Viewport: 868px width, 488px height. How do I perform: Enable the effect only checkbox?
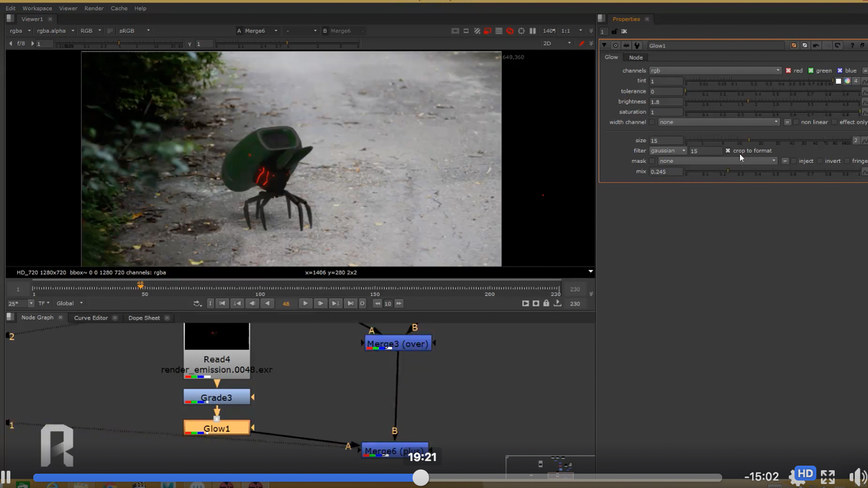pyautogui.click(x=835, y=122)
